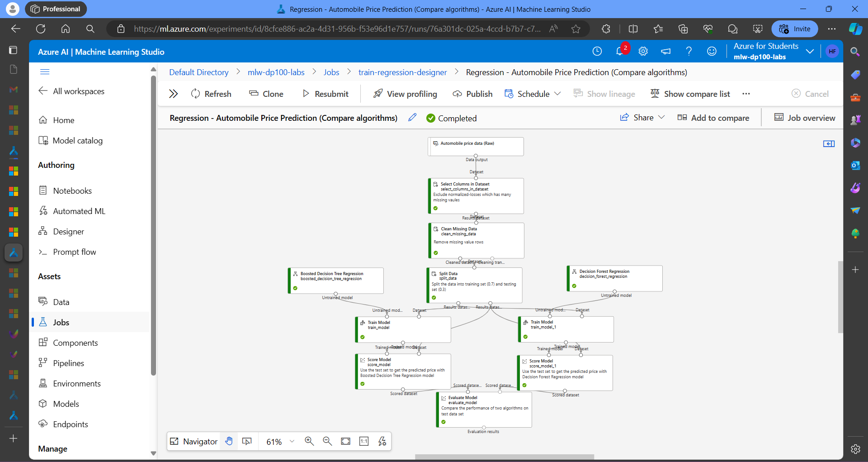Click the canvas horizontal scrollbar

[505, 457]
